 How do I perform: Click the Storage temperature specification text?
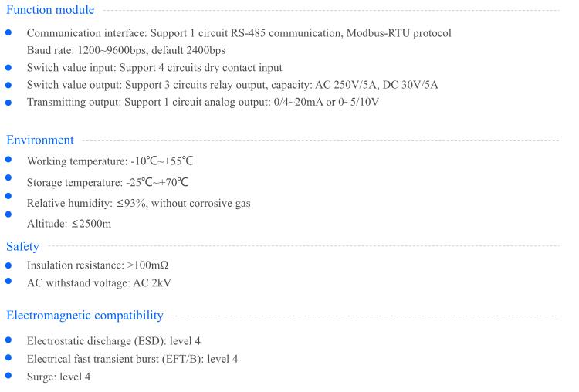[x=107, y=182]
